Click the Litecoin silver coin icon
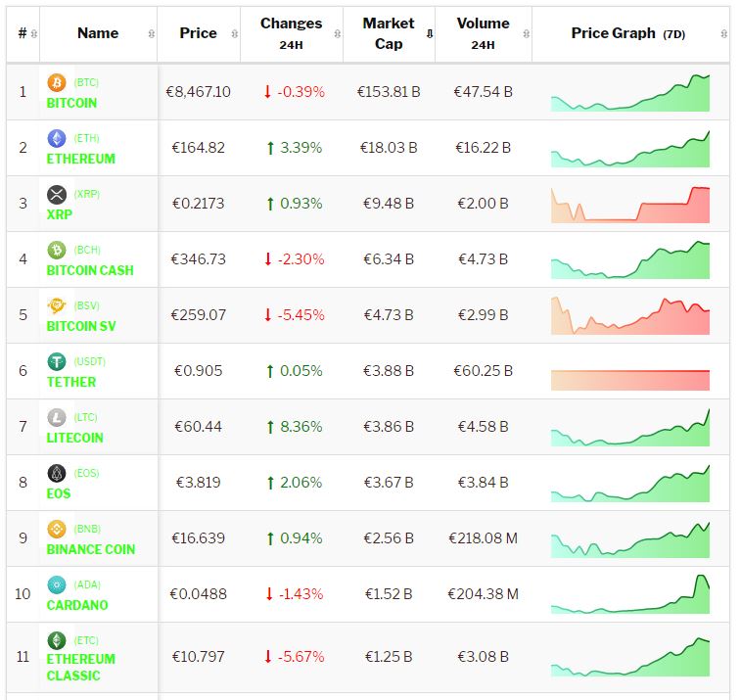 56,418
